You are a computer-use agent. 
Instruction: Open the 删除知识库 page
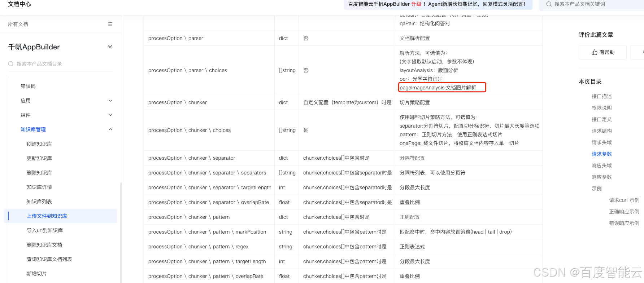coord(39,173)
